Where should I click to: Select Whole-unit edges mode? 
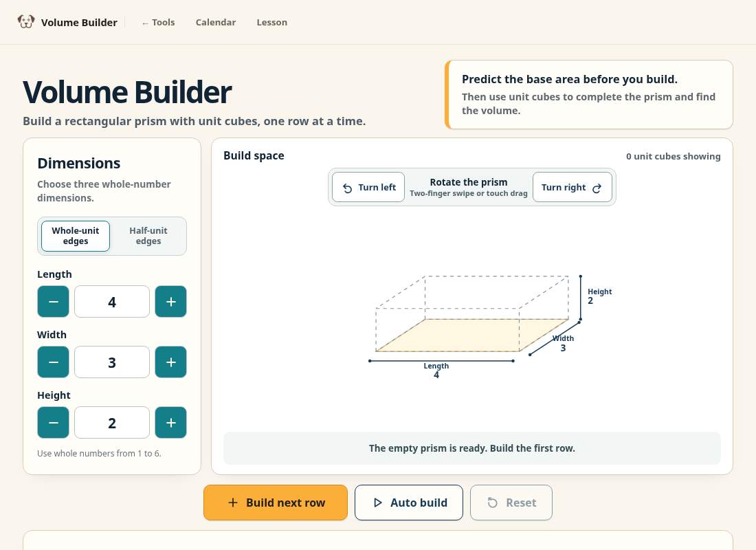click(x=76, y=236)
